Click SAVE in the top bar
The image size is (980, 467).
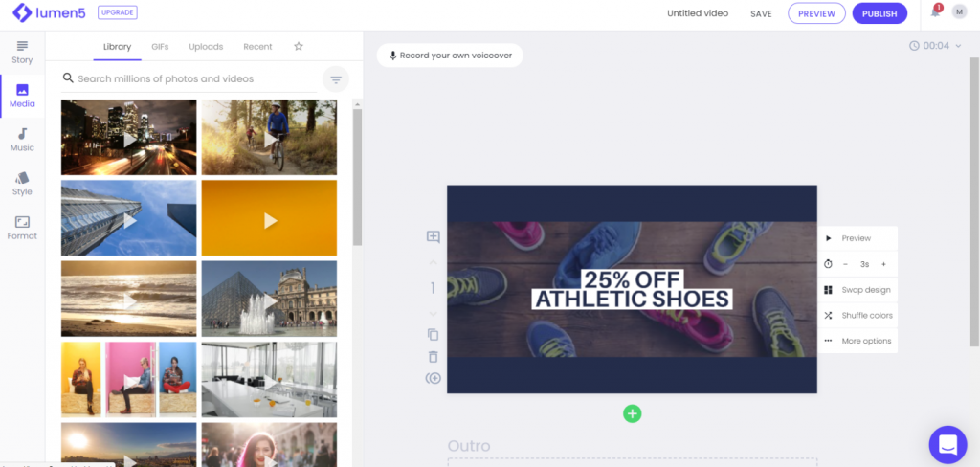[761, 13]
